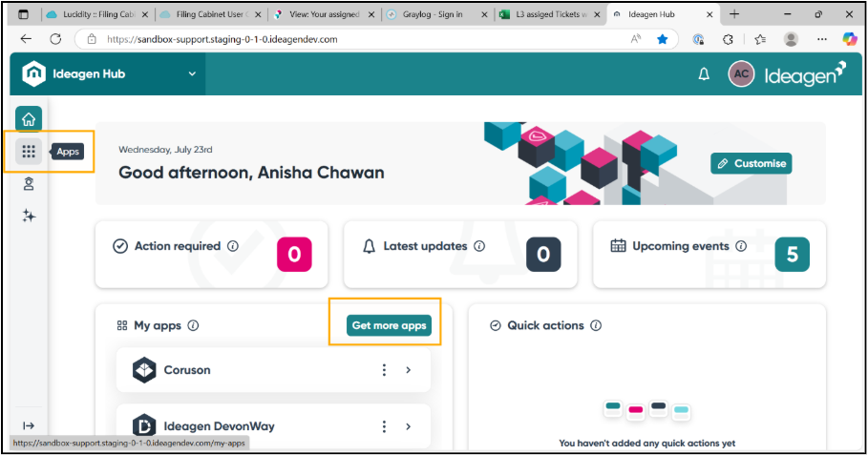The height and width of the screenshot is (455, 868).
Task: Toggle read aloud icon in address bar
Action: (x=636, y=39)
